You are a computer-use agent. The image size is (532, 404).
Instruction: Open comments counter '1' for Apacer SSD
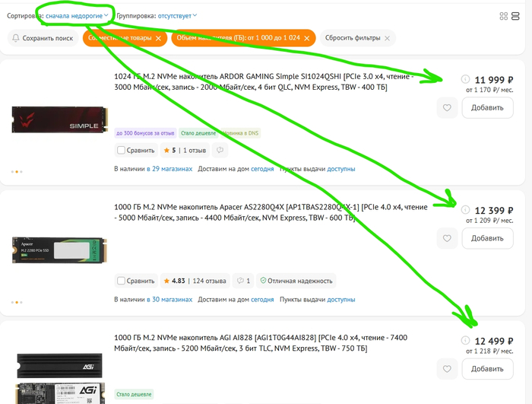tap(243, 281)
